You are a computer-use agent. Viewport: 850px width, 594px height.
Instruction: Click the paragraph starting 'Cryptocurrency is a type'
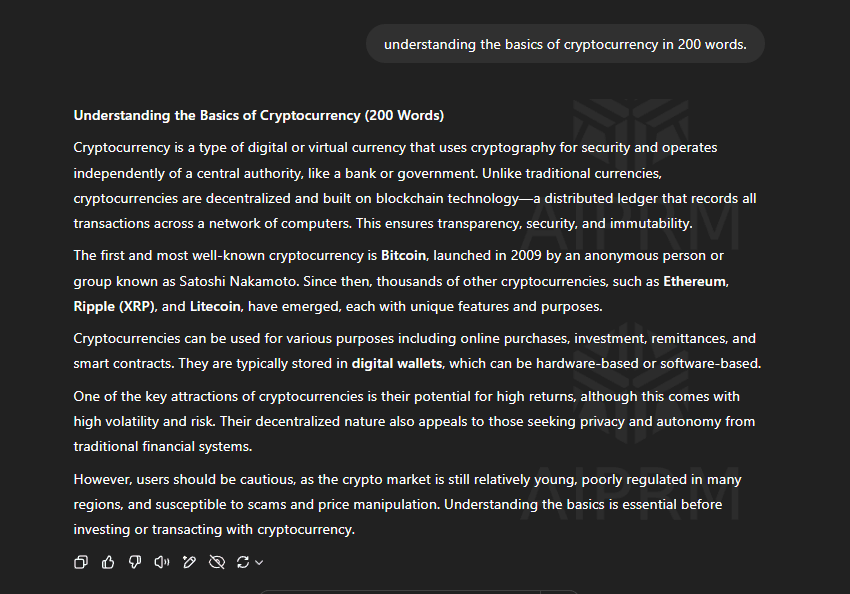[415, 185]
